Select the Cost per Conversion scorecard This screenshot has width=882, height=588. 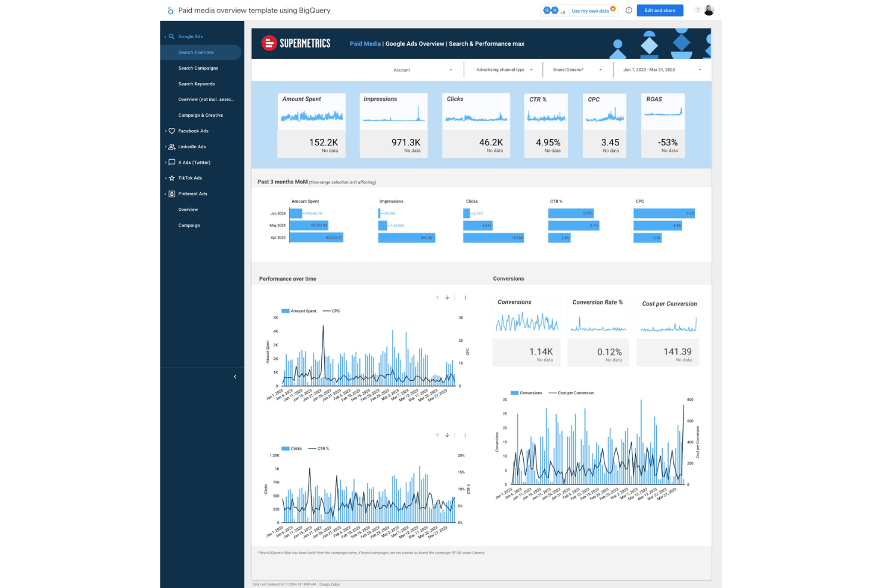(668, 331)
